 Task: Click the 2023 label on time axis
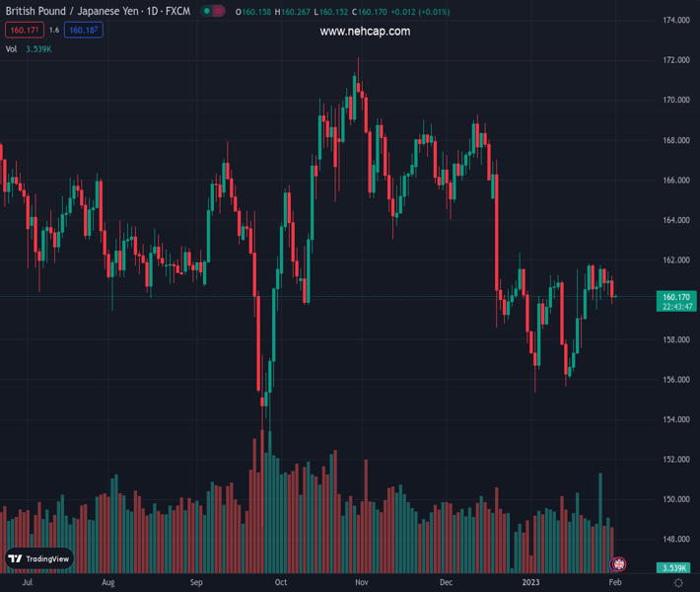tap(529, 583)
